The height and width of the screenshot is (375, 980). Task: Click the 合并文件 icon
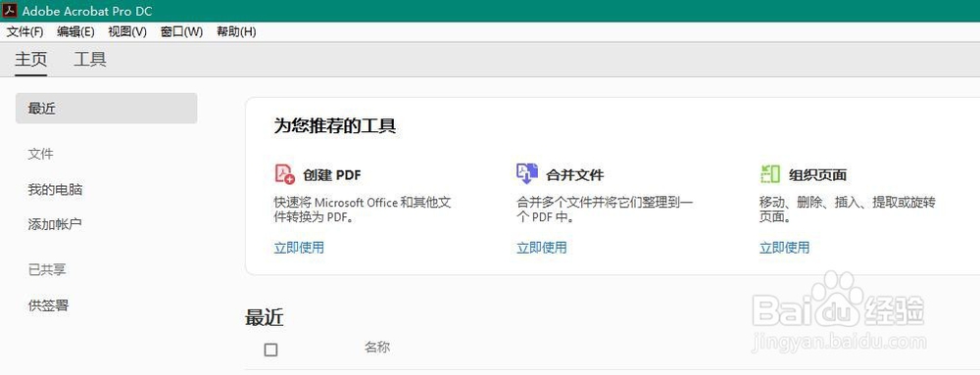527,173
